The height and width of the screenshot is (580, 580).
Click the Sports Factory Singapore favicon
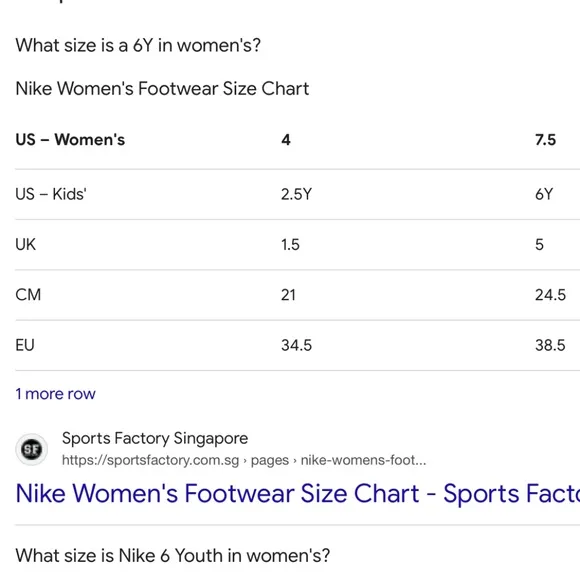31,449
